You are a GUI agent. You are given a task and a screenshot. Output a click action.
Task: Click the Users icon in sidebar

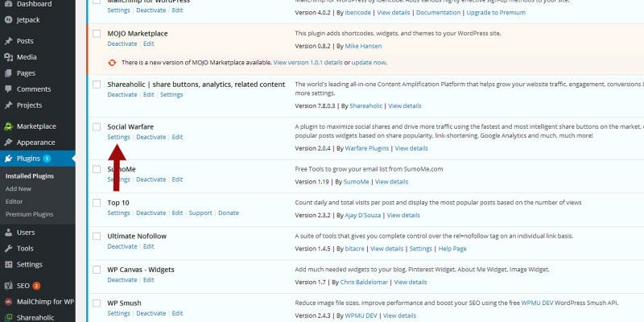(x=8, y=232)
